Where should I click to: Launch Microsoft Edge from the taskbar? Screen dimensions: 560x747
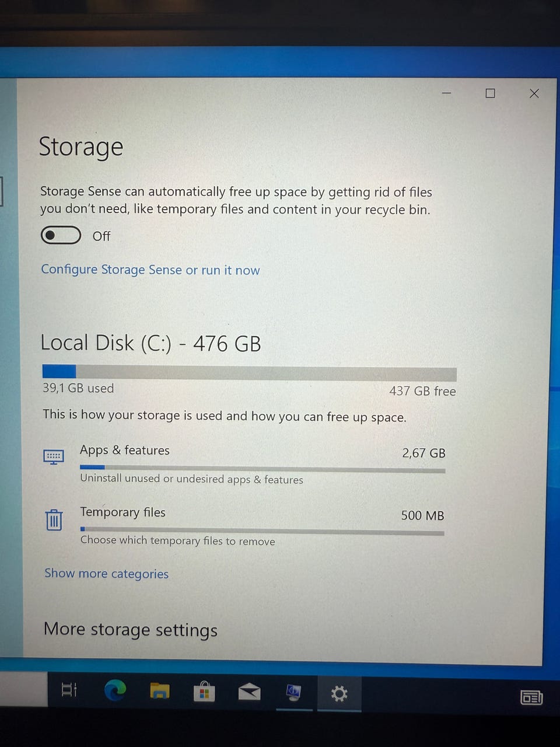tap(115, 690)
